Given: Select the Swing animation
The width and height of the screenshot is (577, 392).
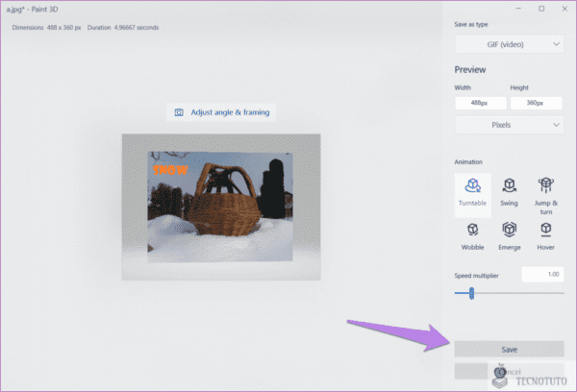Looking at the screenshot, I should click(509, 192).
